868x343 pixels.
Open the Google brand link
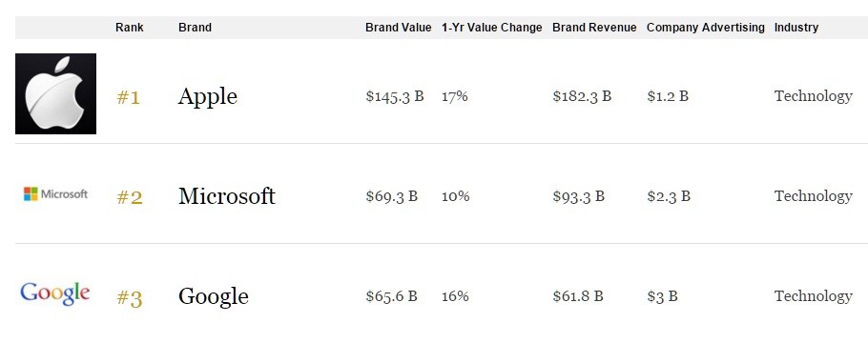coord(213,296)
